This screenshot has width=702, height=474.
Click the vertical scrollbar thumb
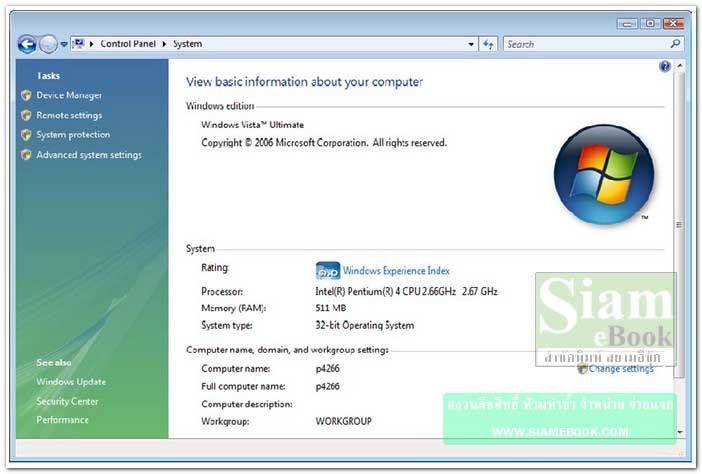click(x=679, y=225)
